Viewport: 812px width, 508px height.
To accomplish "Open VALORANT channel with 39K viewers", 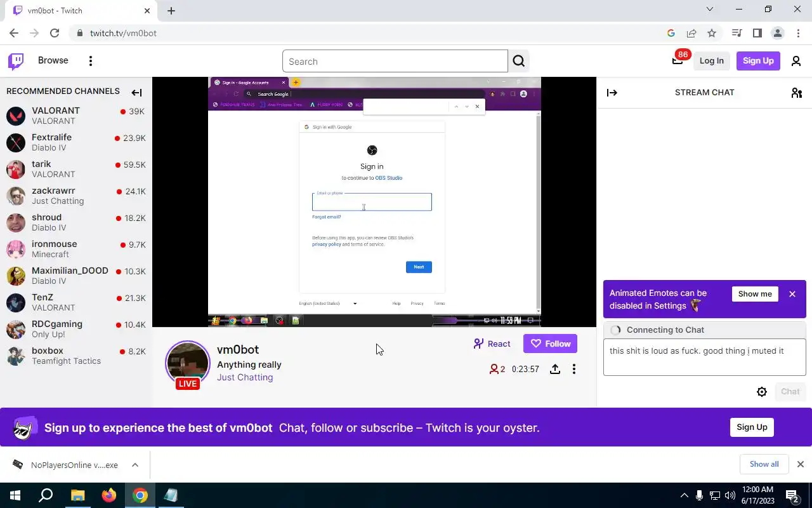I will pos(76,116).
